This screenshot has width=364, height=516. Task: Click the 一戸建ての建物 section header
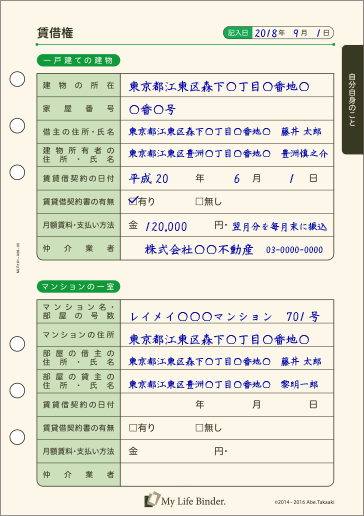[78, 60]
